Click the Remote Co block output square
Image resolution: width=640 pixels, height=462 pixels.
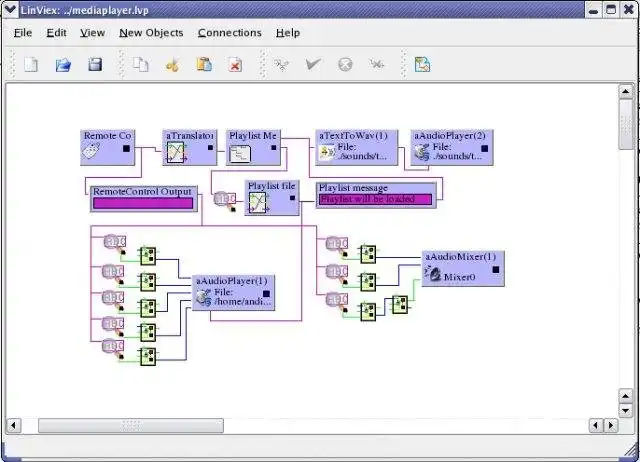pos(127,149)
